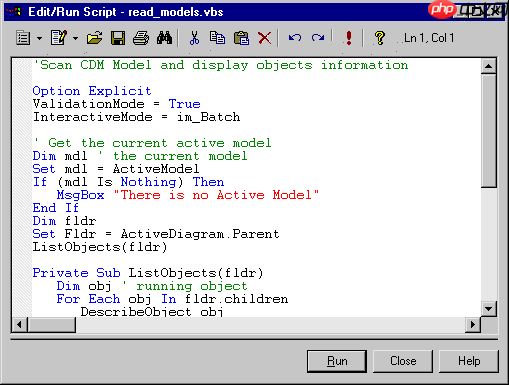Open help with question mark icon
The image size is (509, 385).
point(380,38)
